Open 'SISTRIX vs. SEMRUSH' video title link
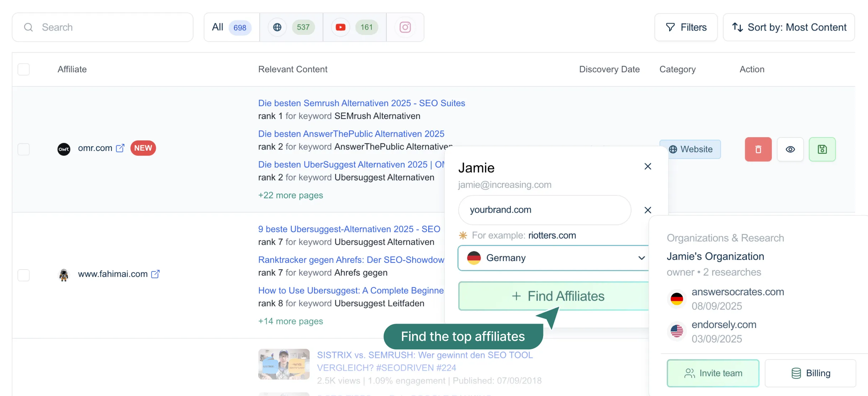The image size is (868, 396). pyautogui.click(x=425, y=361)
